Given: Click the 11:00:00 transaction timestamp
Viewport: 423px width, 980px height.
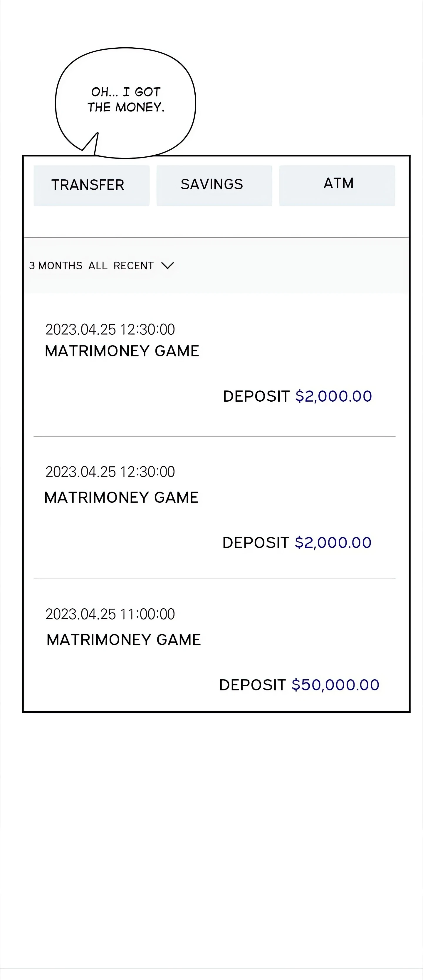Looking at the screenshot, I should click(x=110, y=614).
